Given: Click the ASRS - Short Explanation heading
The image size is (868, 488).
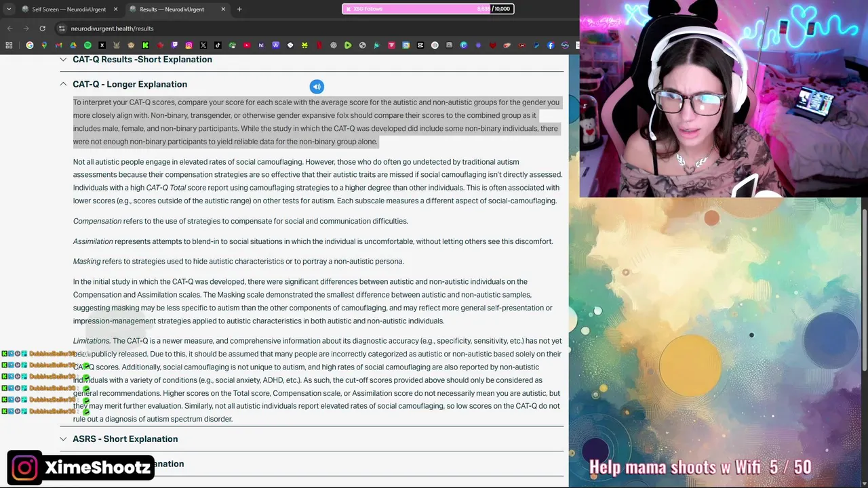Looking at the screenshot, I should coord(125,439).
